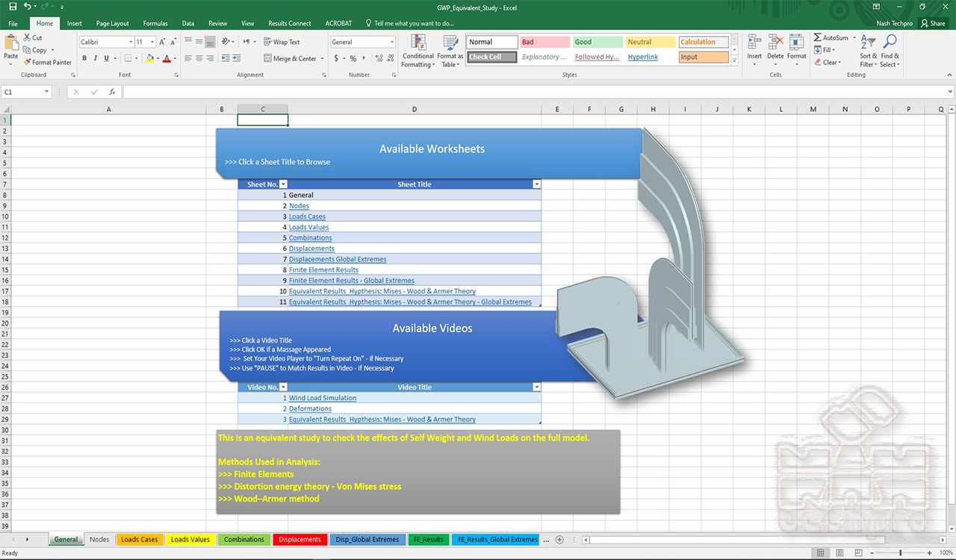This screenshot has width=956, height=560.
Task: Apply comma style number format
Action: (364, 58)
